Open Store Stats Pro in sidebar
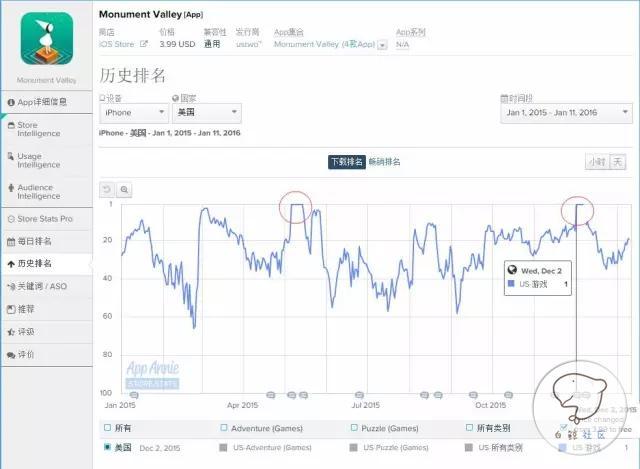 click(x=42, y=218)
